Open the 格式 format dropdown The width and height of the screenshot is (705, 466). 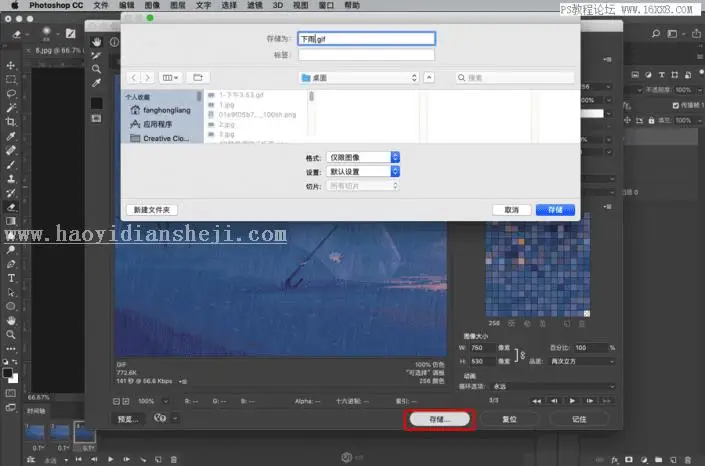pos(363,157)
